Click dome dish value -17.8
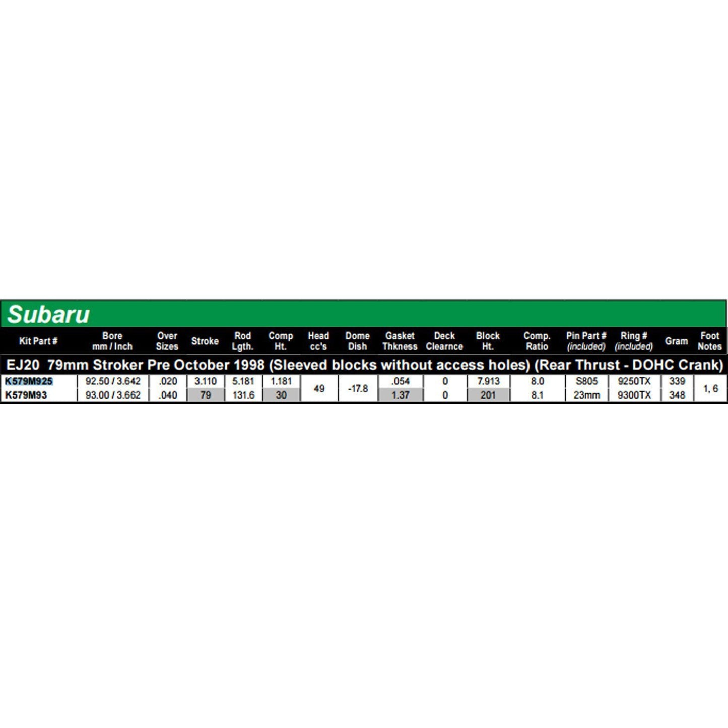This screenshot has height=728, width=728. [358, 389]
